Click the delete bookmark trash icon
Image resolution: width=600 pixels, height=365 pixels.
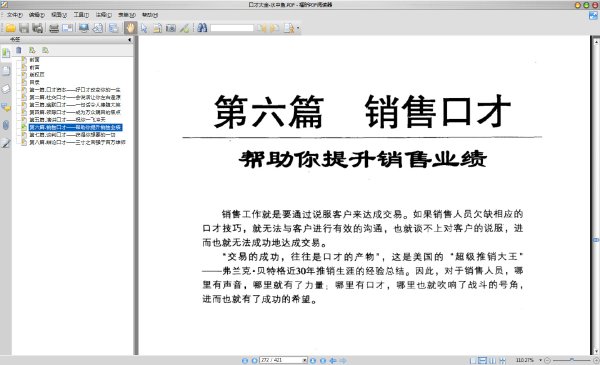pos(19,50)
